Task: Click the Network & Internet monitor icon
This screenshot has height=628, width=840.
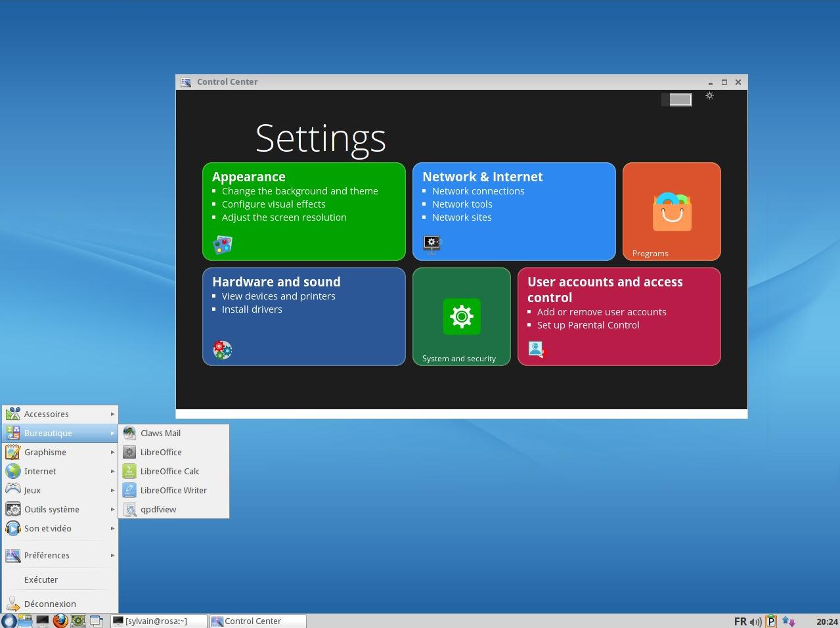Action: click(x=431, y=244)
